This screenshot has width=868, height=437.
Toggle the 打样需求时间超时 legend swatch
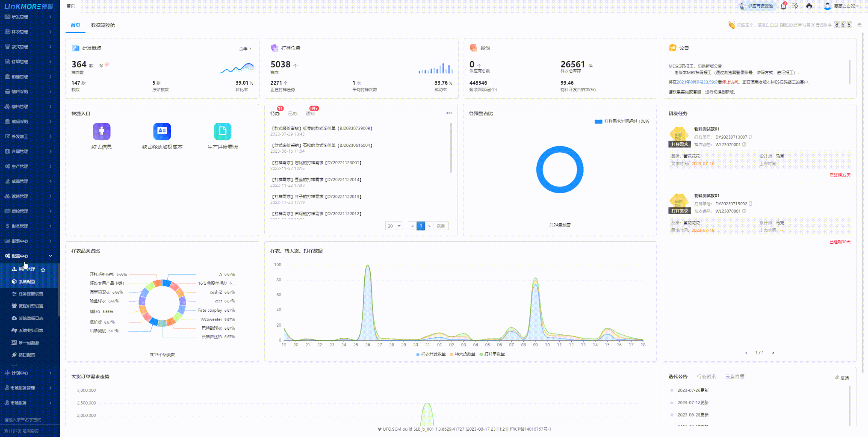(x=598, y=121)
